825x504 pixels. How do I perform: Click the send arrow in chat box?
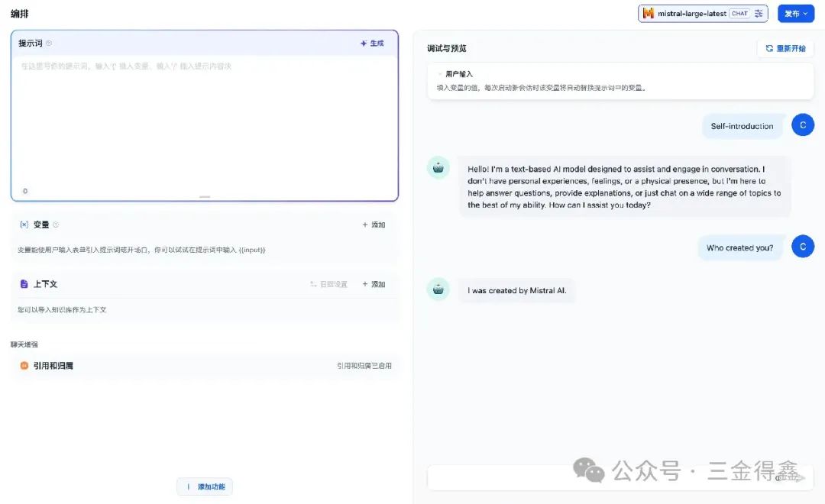(x=798, y=478)
